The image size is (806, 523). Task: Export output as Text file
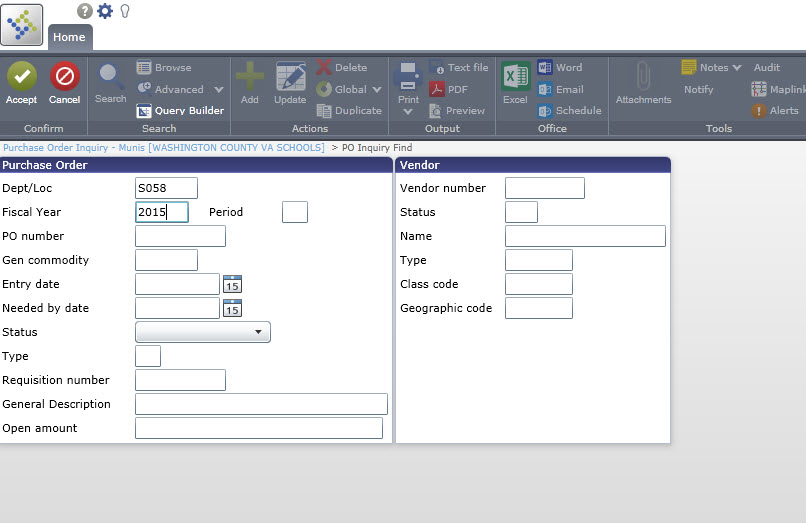point(459,67)
